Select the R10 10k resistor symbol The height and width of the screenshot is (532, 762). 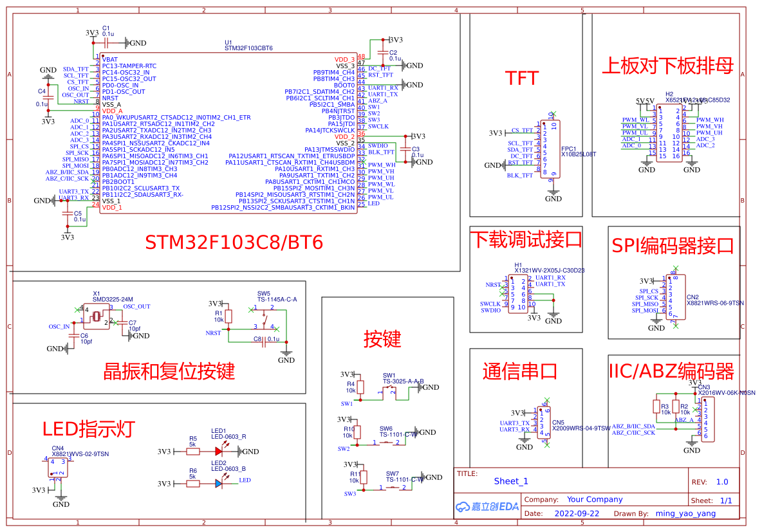tap(357, 432)
